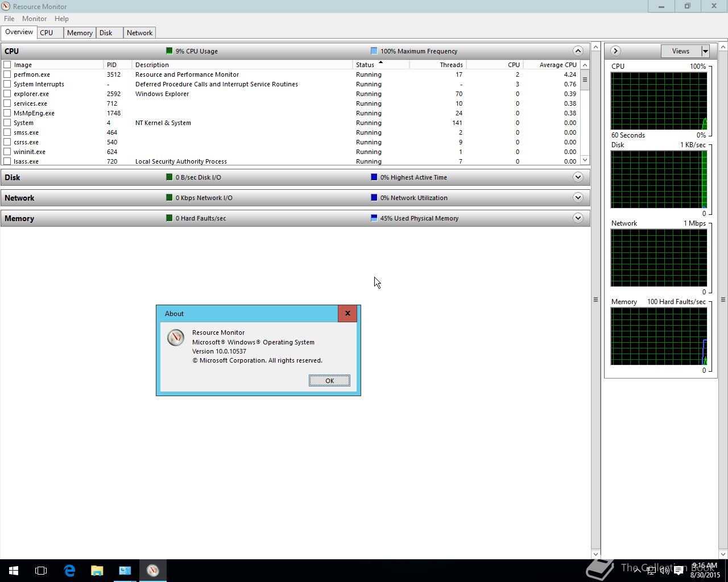Open the File menu

tap(9, 19)
